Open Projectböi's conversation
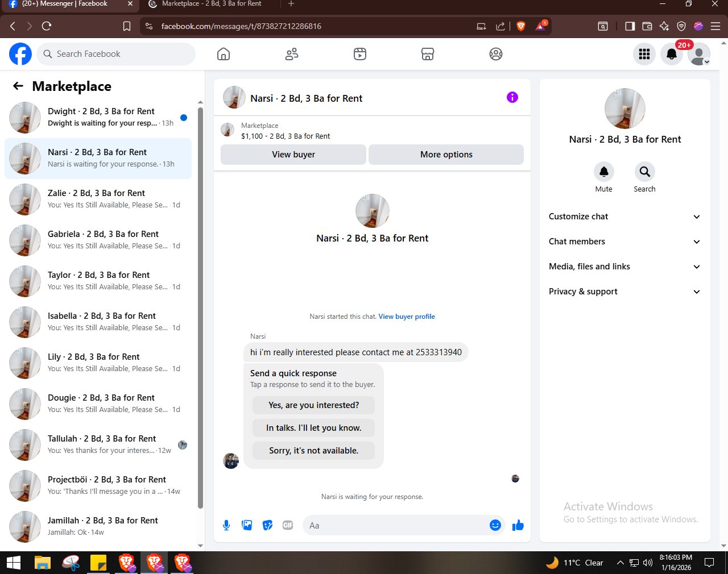This screenshot has width=728, height=574. click(x=98, y=486)
